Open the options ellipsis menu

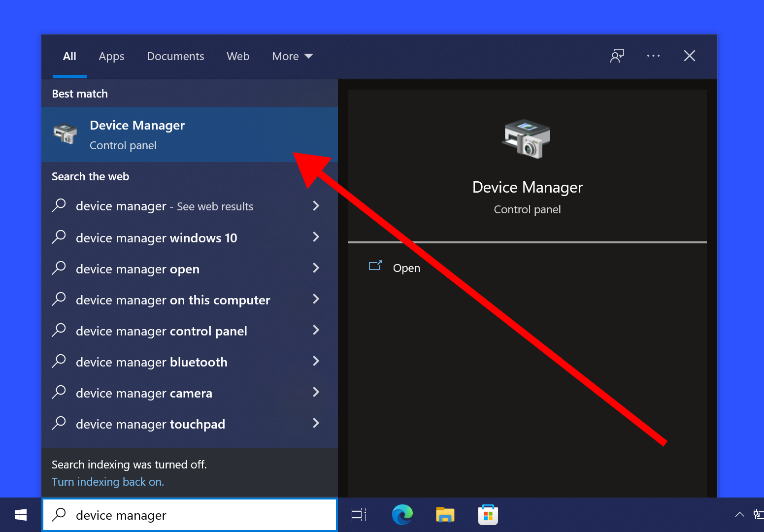pyautogui.click(x=654, y=56)
